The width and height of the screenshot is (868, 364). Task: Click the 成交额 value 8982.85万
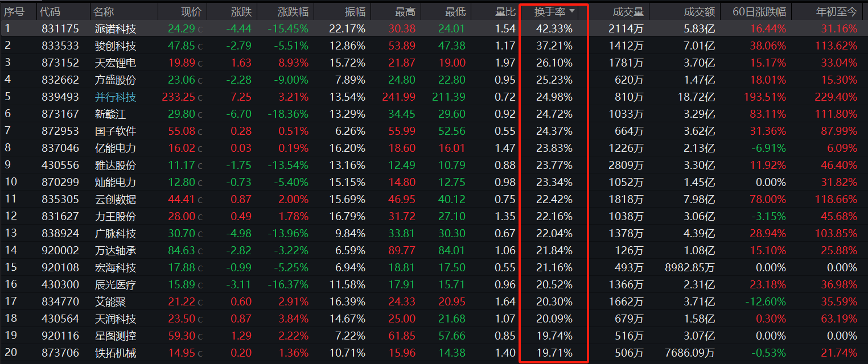[690, 267]
